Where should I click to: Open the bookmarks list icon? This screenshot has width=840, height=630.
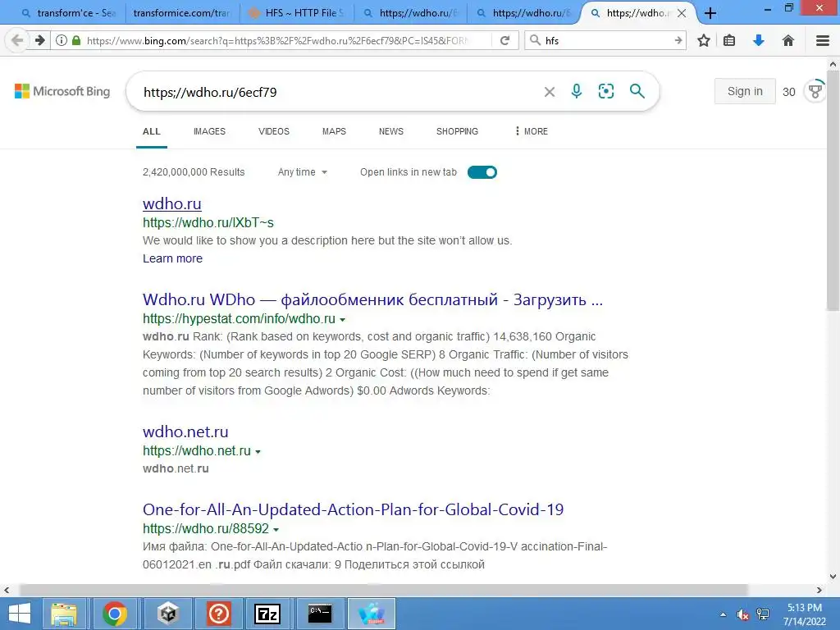pos(729,40)
